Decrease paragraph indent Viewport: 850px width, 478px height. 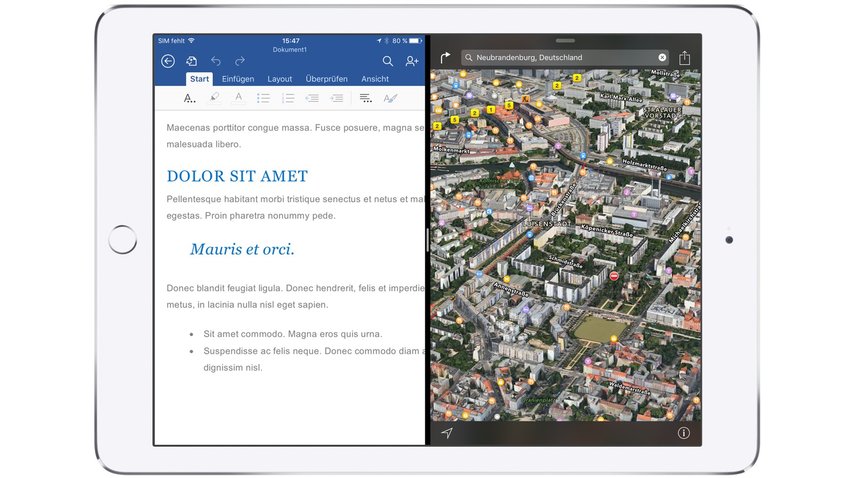point(312,98)
